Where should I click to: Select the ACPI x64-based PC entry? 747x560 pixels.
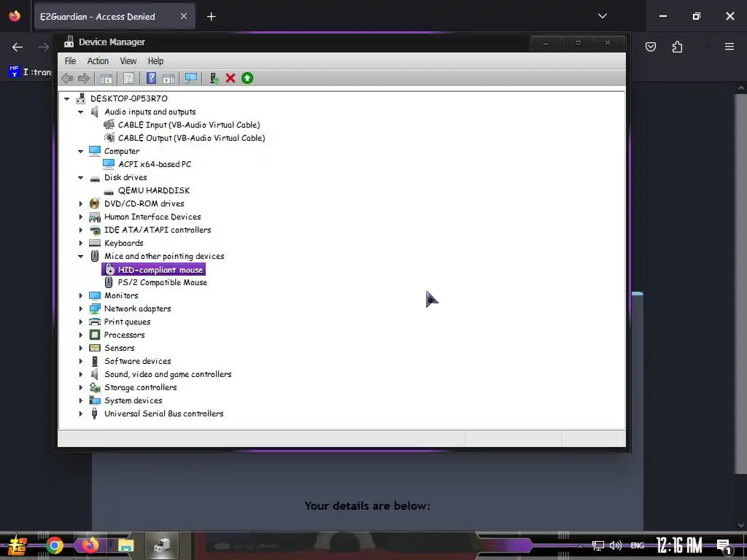155,164
